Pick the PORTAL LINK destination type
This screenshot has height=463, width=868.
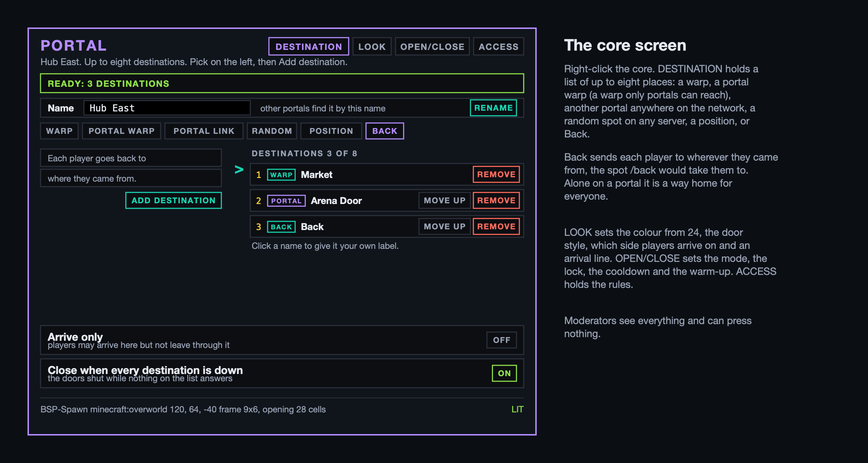pos(204,131)
